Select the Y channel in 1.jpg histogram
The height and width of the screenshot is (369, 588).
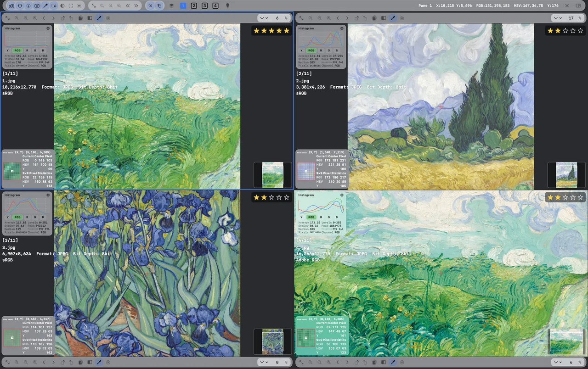pyautogui.click(x=7, y=50)
